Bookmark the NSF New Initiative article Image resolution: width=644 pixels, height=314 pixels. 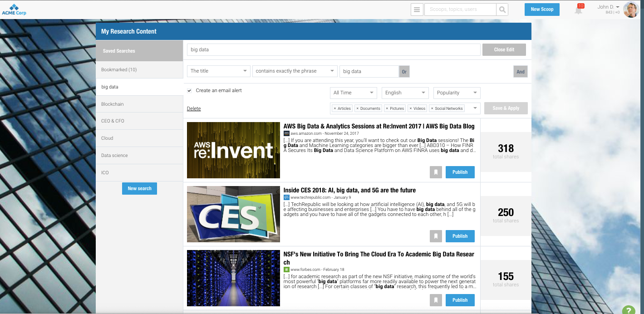click(x=436, y=300)
